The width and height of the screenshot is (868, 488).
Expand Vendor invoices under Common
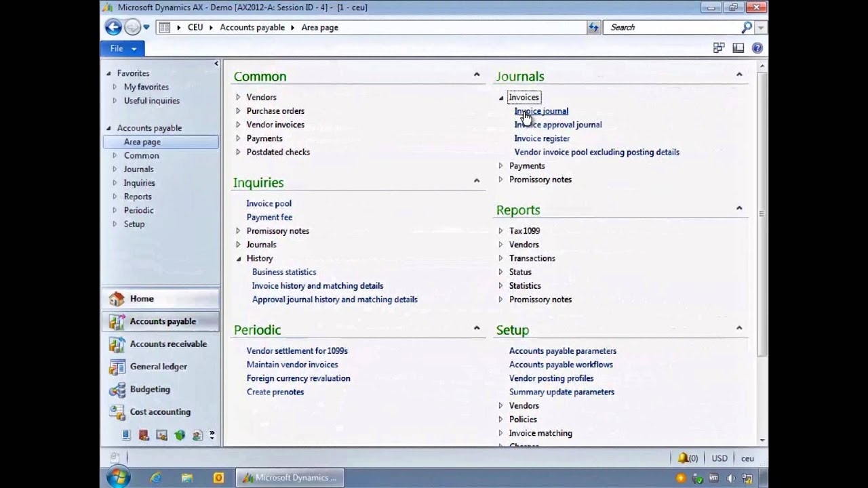(x=238, y=125)
